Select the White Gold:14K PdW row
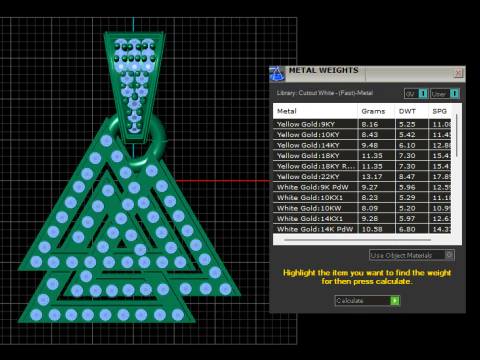Image resolution: width=480 pixels, height=360 pixels. (362, 229)
